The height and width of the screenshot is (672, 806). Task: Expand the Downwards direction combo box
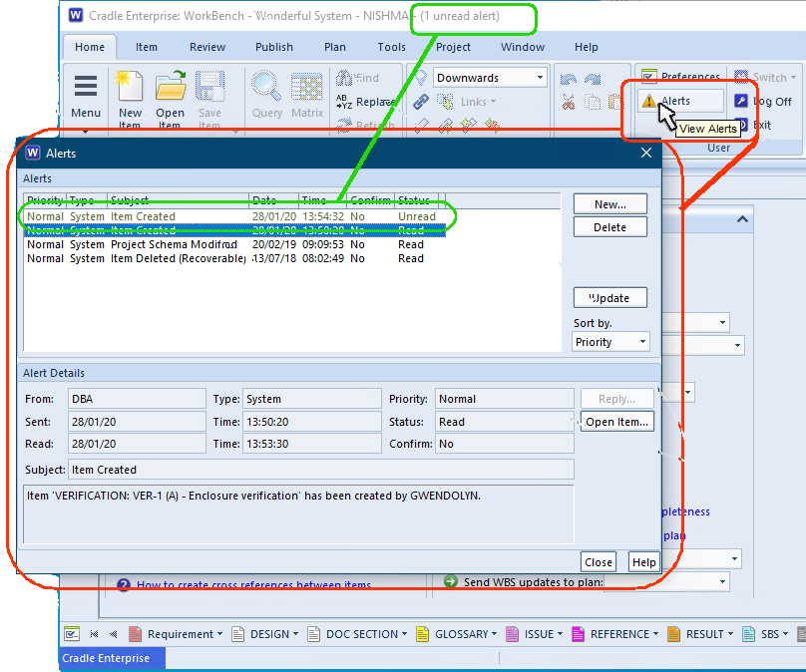click(540, 78)
